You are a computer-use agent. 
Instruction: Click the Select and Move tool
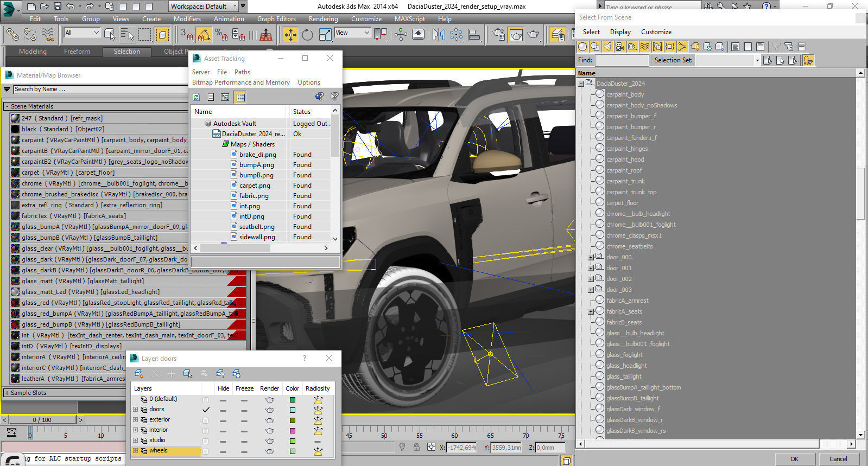tap(290, 35)
